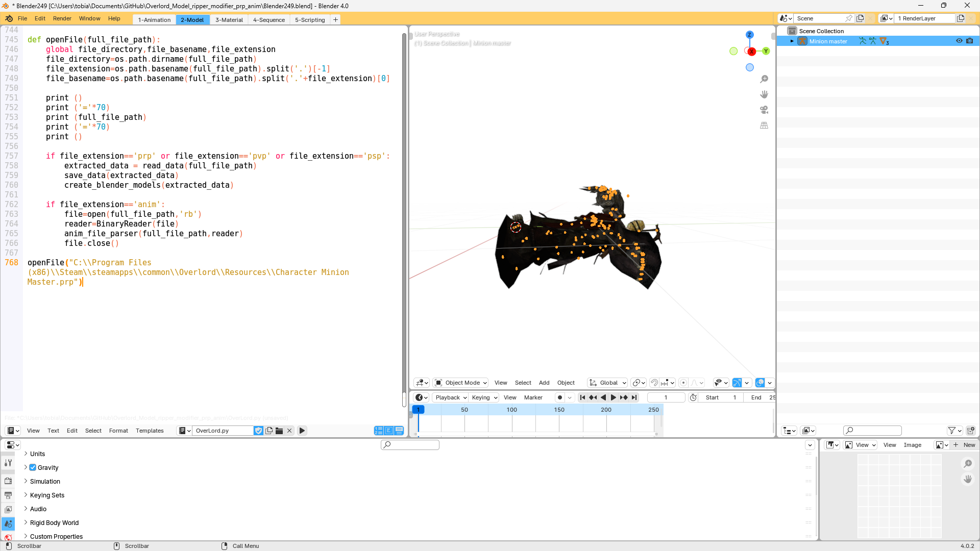Open text editor type dropdown
Viewport: 980px width, 551px height.
13,431
